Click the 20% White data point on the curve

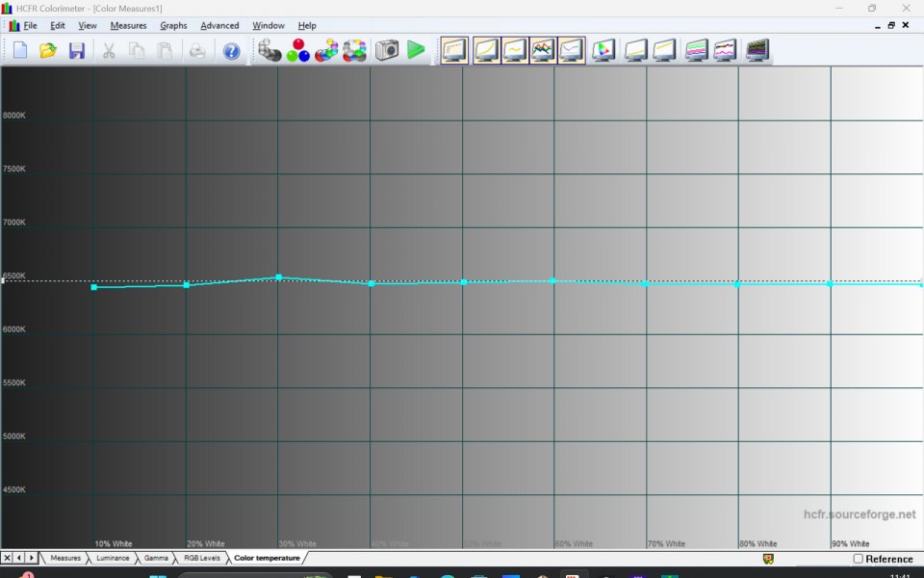[186, 285]
